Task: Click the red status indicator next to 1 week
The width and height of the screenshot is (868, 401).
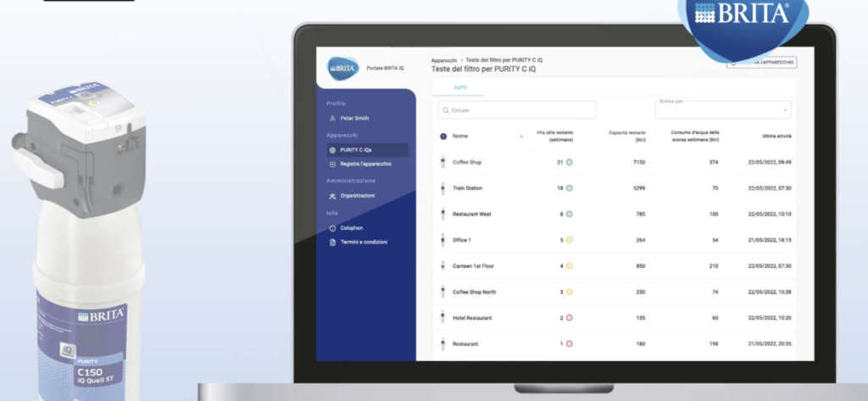Action: pos(570,344)
